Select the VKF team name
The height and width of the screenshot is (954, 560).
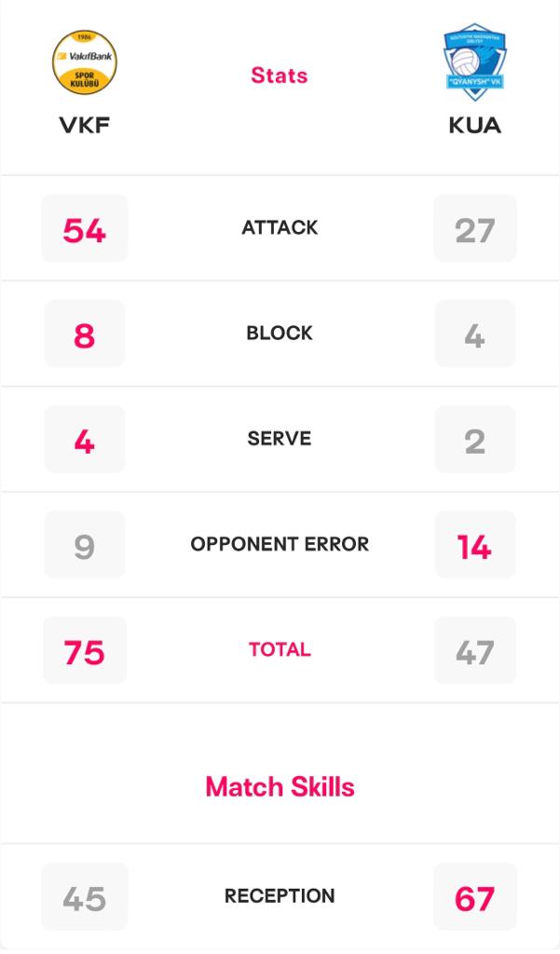pos(85,126)
